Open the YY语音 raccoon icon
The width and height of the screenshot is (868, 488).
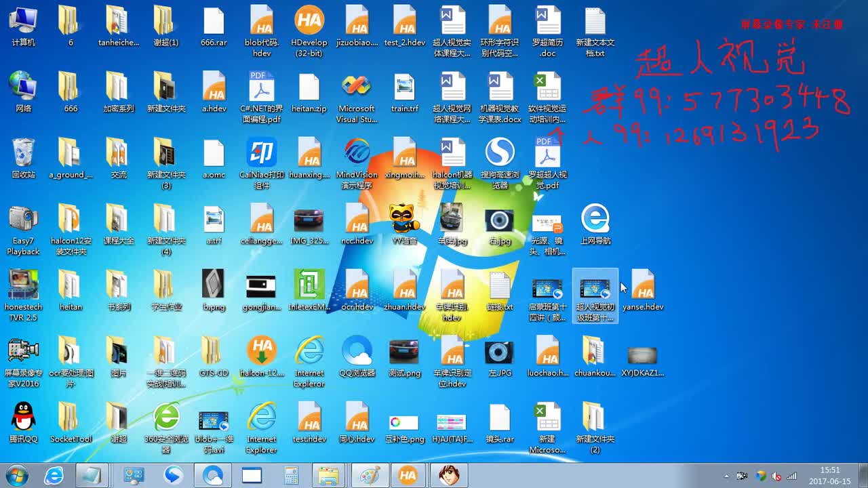[x=405, y=225]
